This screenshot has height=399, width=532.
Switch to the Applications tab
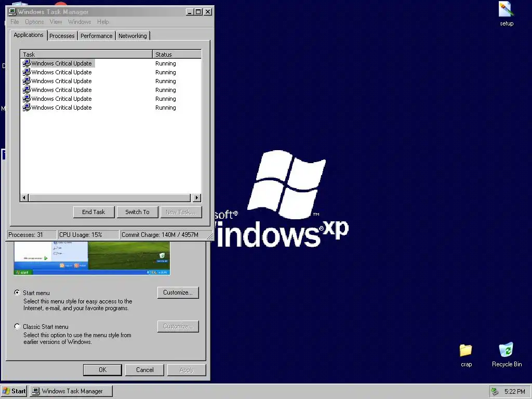point(29,35)
